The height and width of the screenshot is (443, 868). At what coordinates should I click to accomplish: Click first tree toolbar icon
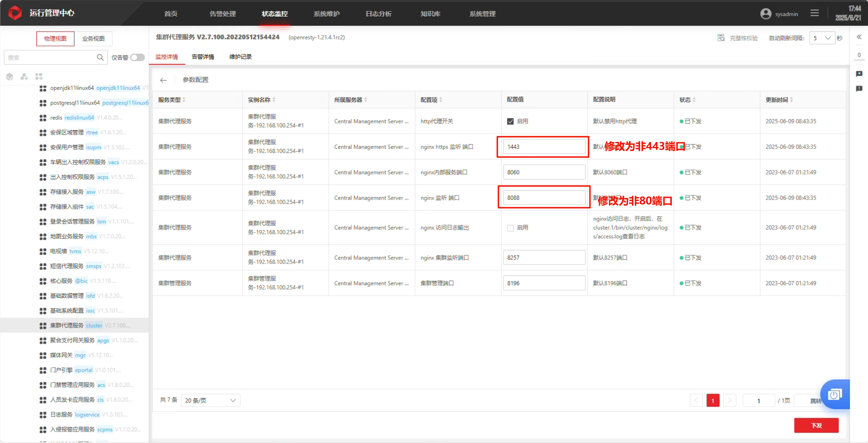click(x=10, y=77)
